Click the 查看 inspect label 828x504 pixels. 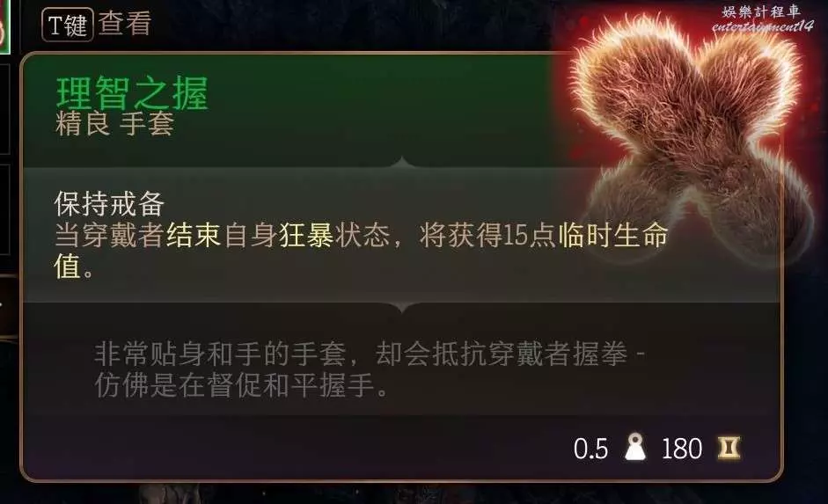125,24
